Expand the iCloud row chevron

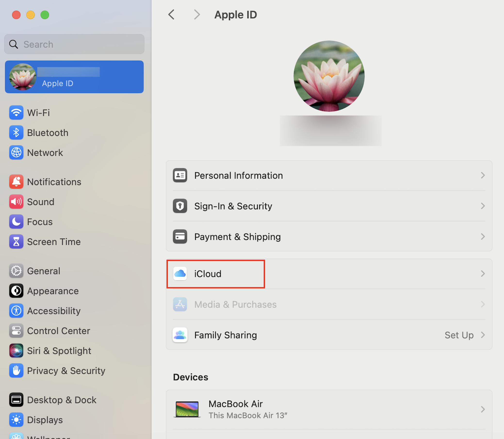[x=483, y=274]
